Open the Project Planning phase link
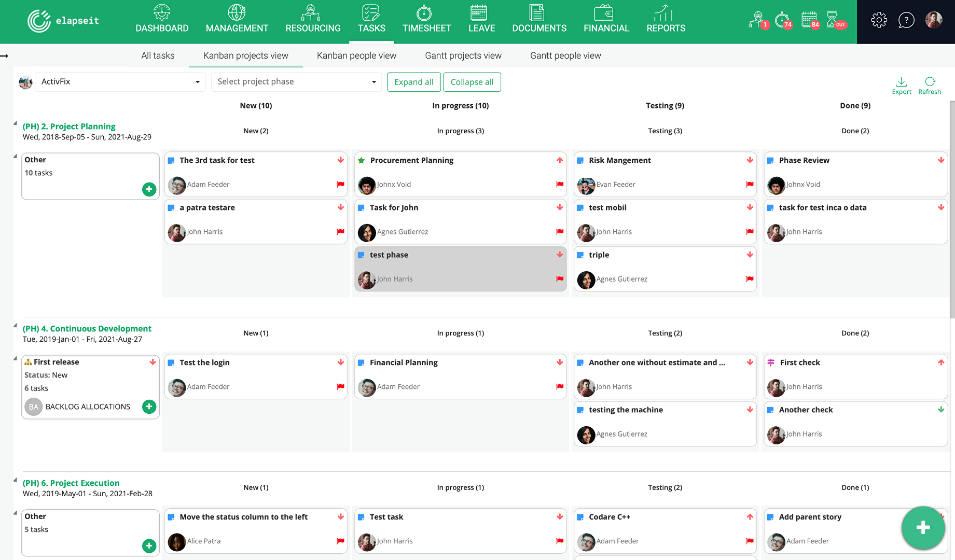 point(69,126)
